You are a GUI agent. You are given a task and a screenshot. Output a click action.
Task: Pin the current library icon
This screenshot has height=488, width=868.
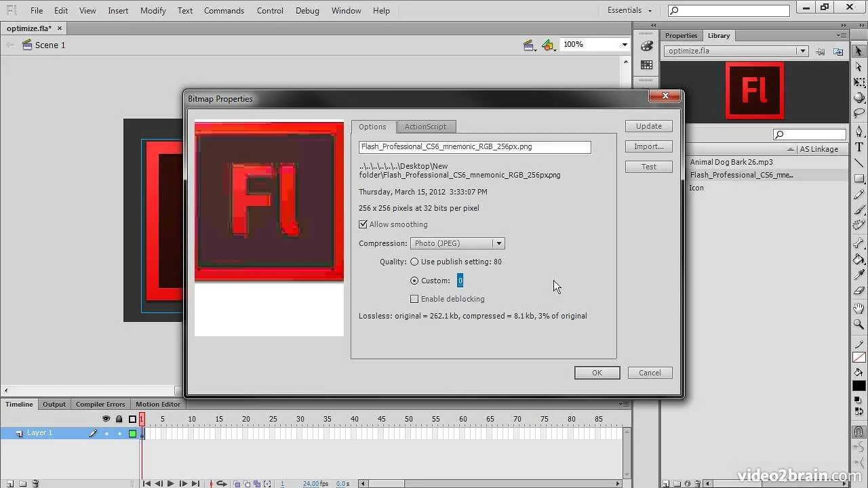[821, 51]
